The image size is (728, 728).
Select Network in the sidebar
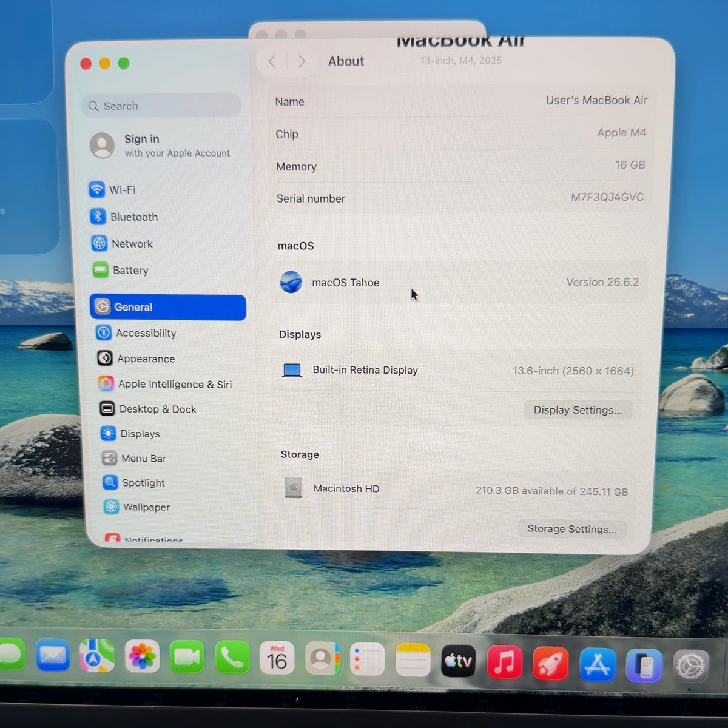pyautogui.click(x=123, y=243)
